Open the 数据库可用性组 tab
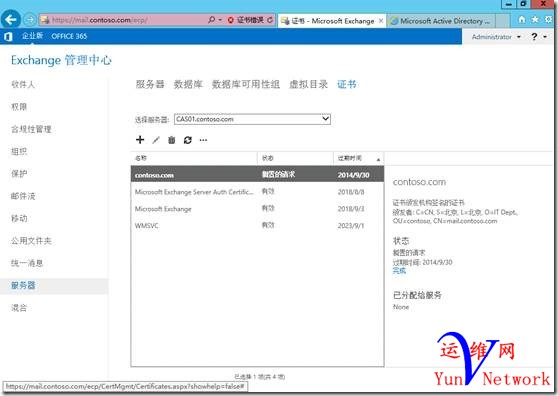 [246, 84]
